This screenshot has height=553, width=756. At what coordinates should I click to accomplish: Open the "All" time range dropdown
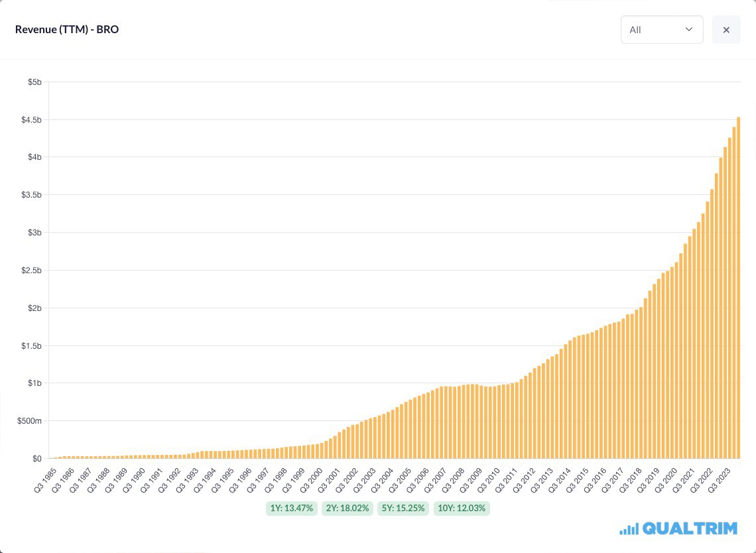[x=661, y=30]
